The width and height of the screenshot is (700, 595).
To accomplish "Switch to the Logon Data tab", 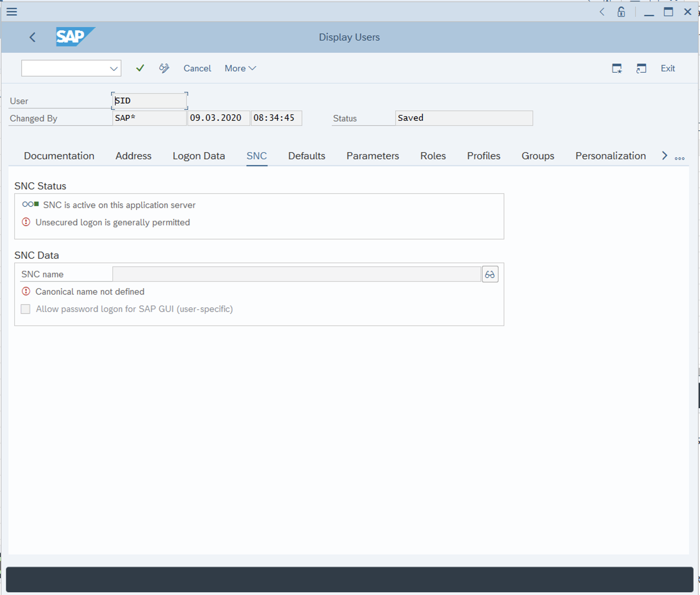I will [x=199, y=155].
